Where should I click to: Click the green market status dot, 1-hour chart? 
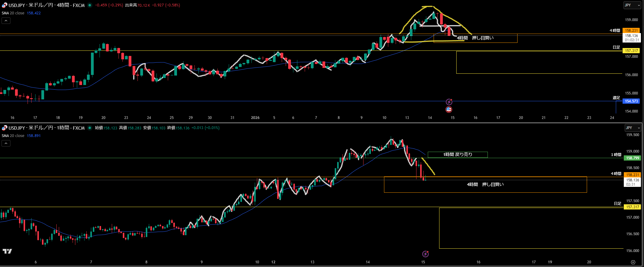90,128
